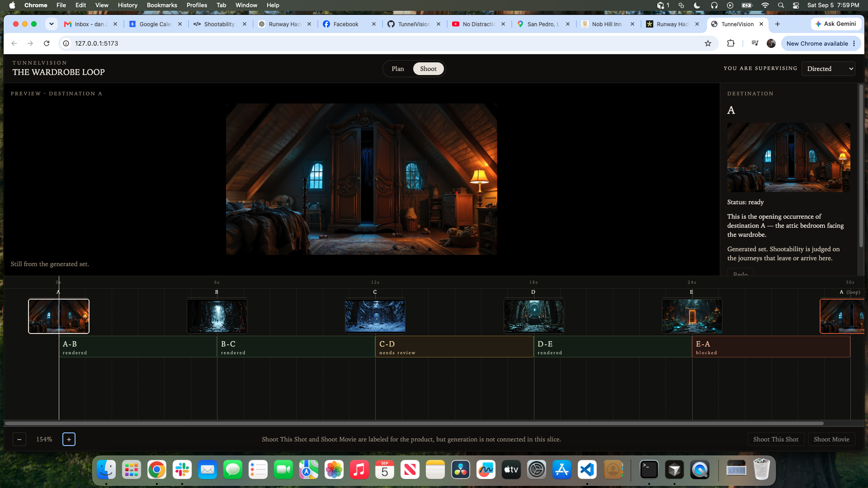Zoom in timeline with plus button
Image resolution: width=868 pixels, height=488 pixels.
pyautogui.click(x=69, y=439)
